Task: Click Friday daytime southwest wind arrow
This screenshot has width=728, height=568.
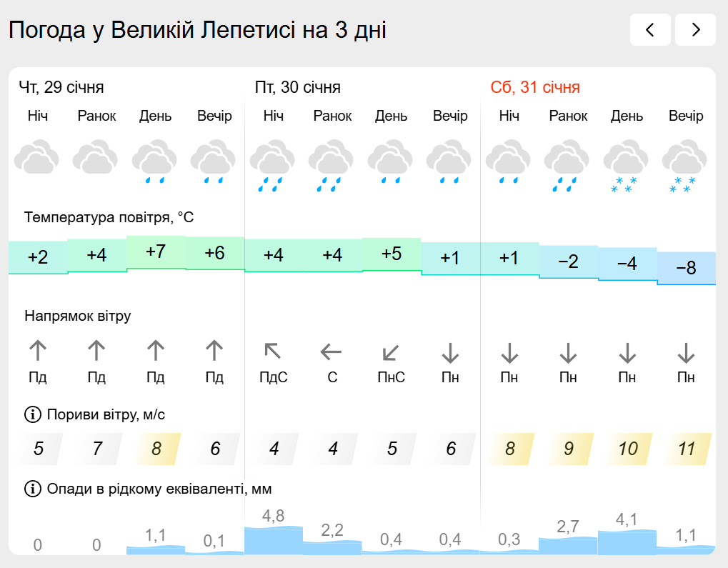Action: click(x=391, y=352)
